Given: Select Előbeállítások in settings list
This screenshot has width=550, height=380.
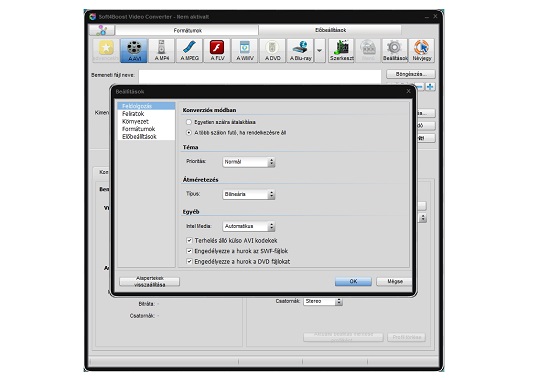Looking at the screenshot, I should 146,136.
